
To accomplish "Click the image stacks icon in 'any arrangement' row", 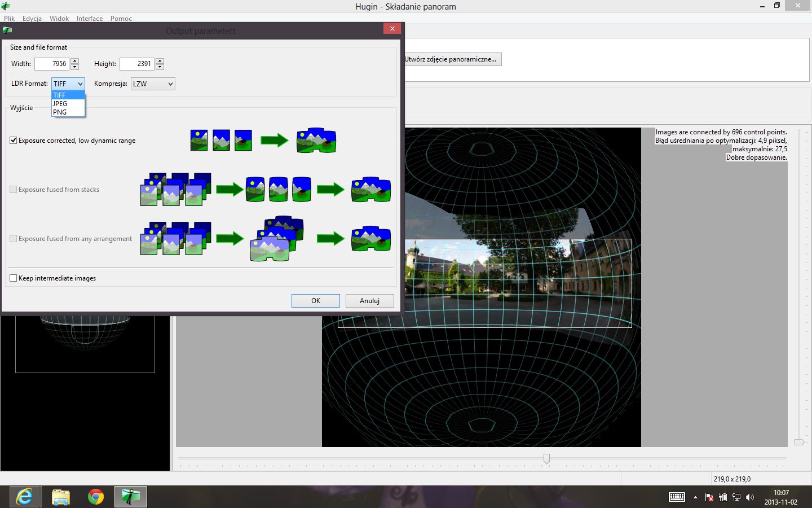I will [x=175, y=238].
